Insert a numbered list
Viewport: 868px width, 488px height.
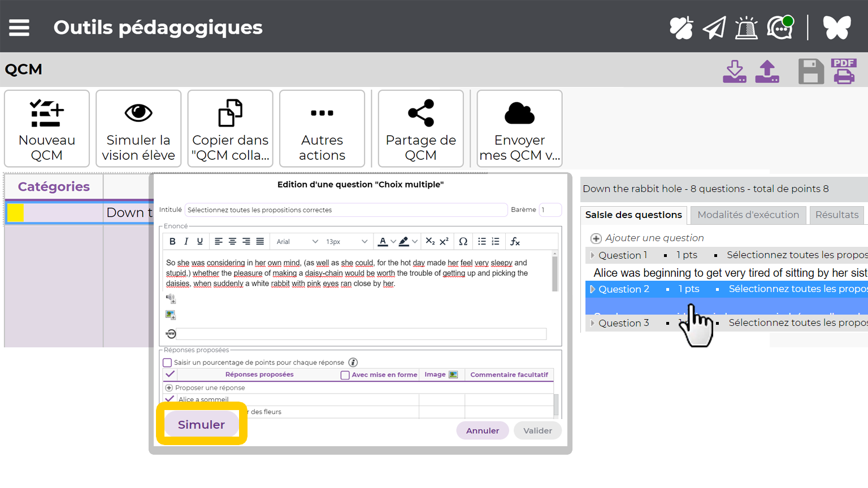click(496, 241)
